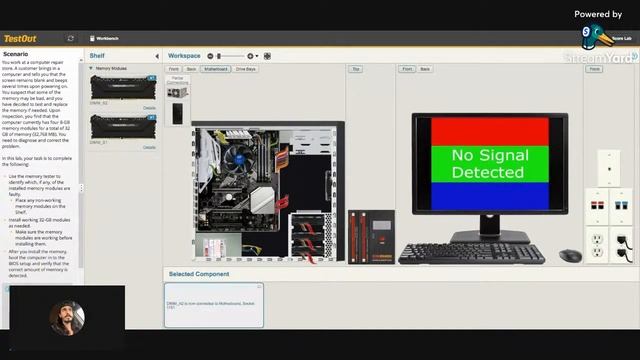This screenshot has width=640, height=360.
Task: Switch computer case to Motherboard view
Action: click(216, 69)
